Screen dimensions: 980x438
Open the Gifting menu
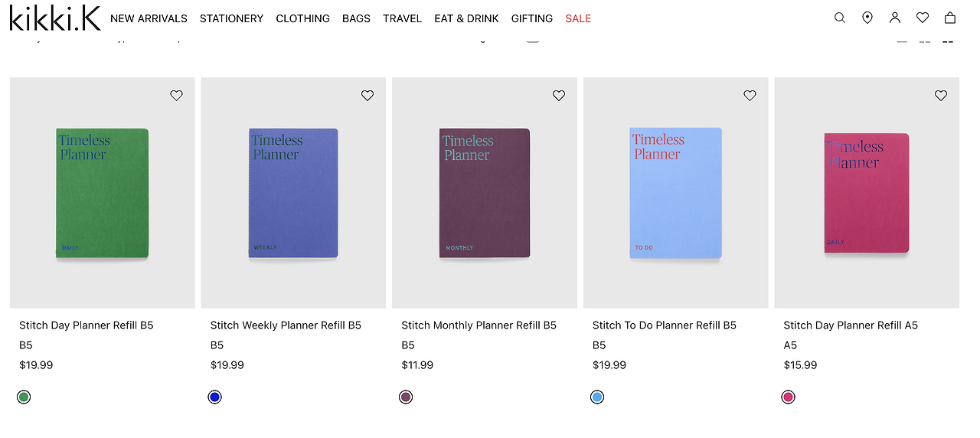[532, 18]
